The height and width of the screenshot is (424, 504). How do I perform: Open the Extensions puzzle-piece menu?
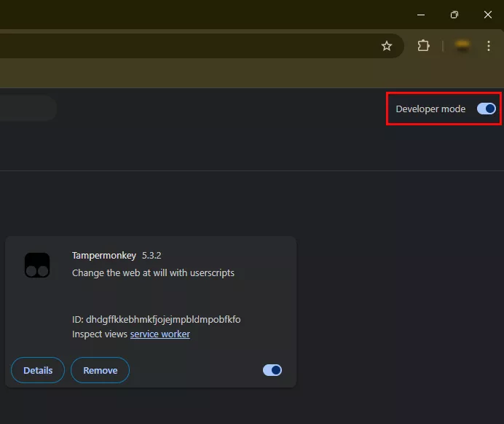coord(423,46)
